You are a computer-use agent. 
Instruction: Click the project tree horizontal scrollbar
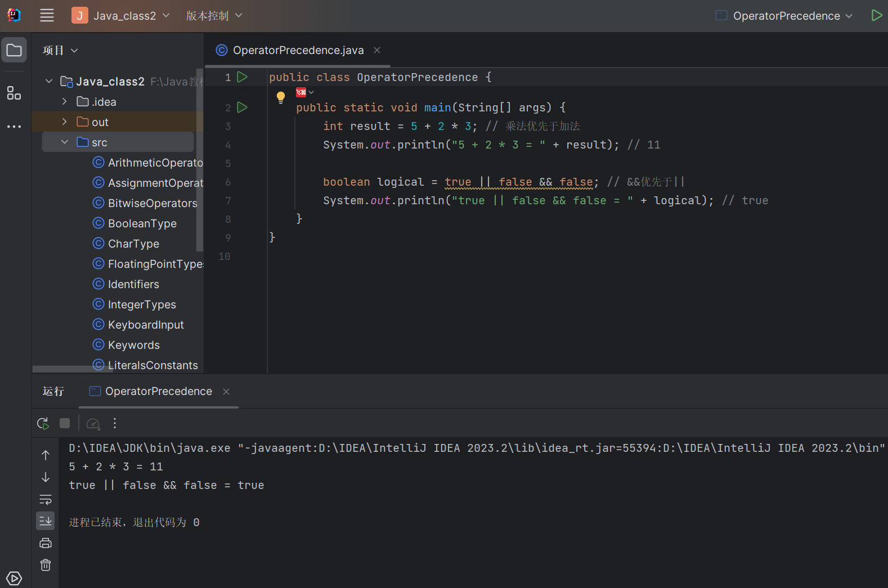tap(71, 369)
